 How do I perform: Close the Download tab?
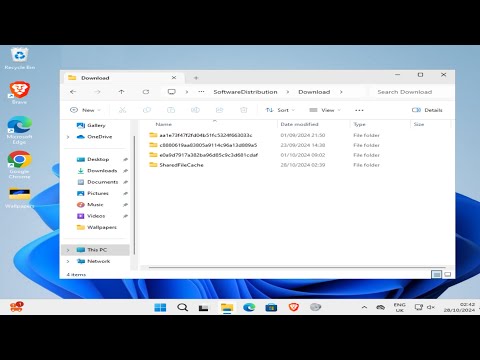click(174, 78)
